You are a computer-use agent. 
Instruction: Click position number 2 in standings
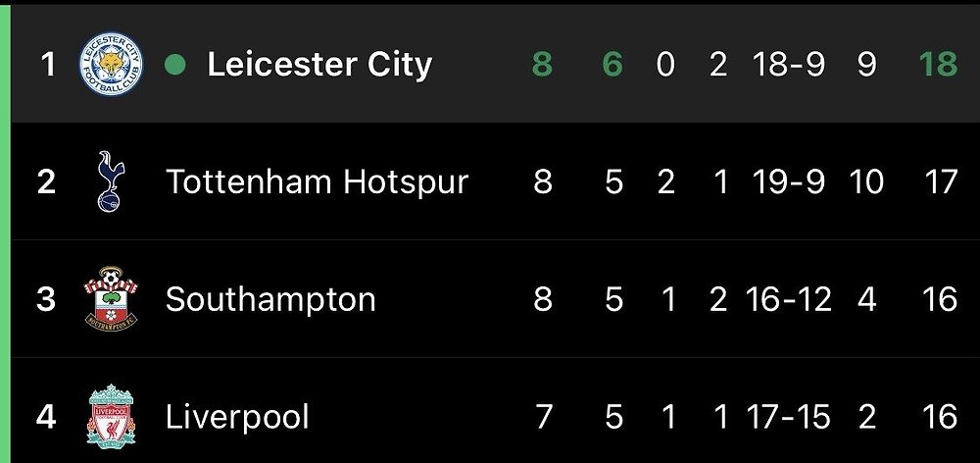tap(46, 181)
